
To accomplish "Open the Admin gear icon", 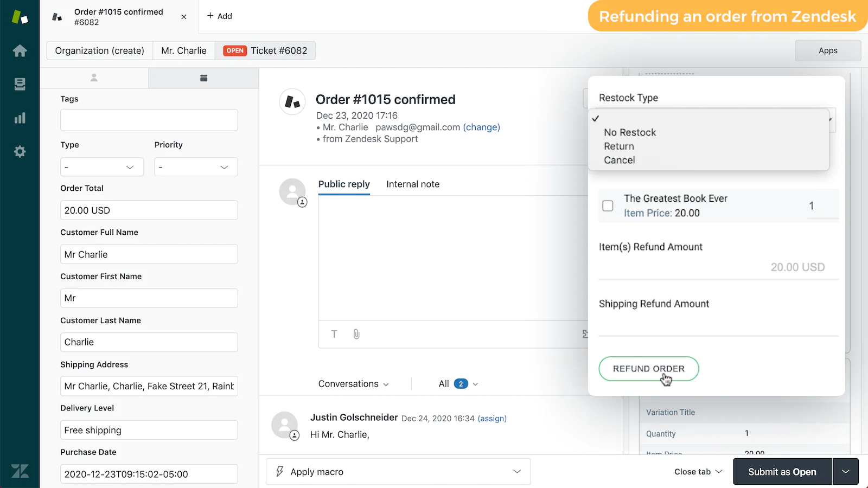I will point(20,152).
